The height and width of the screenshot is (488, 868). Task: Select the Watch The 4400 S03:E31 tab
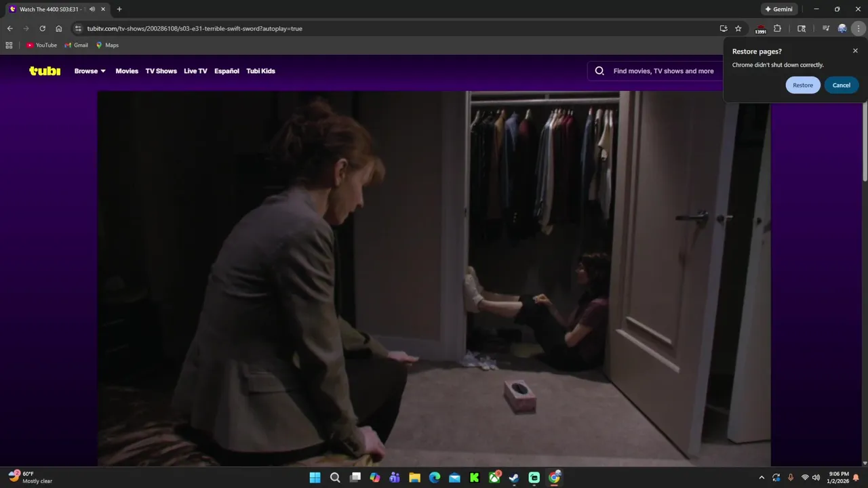point(58,9)
